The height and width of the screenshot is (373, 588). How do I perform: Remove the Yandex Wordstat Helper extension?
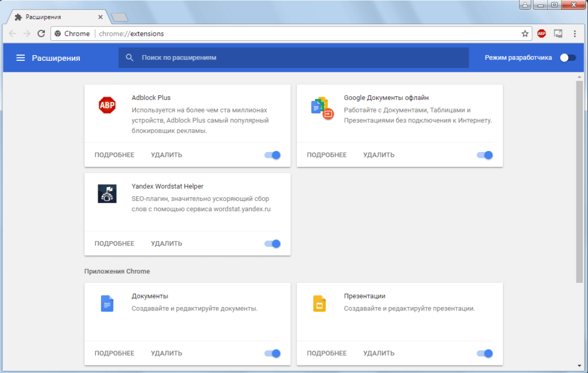(167, 243)
